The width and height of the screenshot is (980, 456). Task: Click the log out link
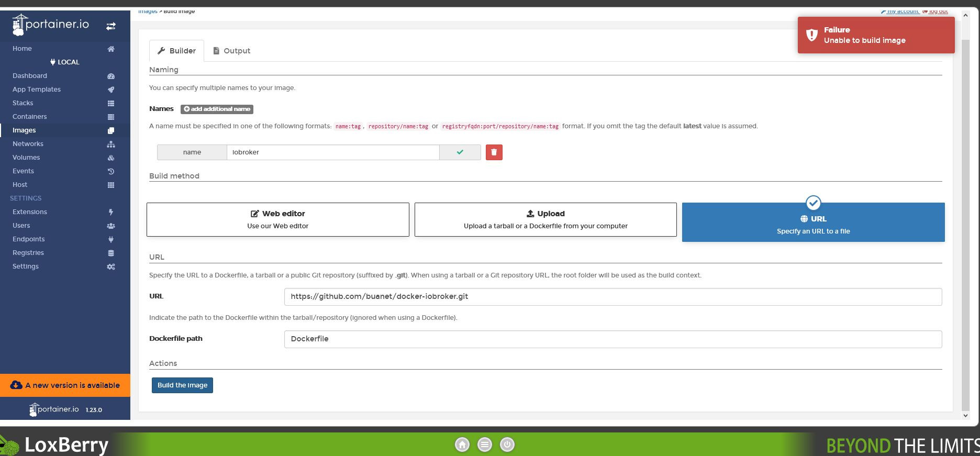click(x=935, y=11)
